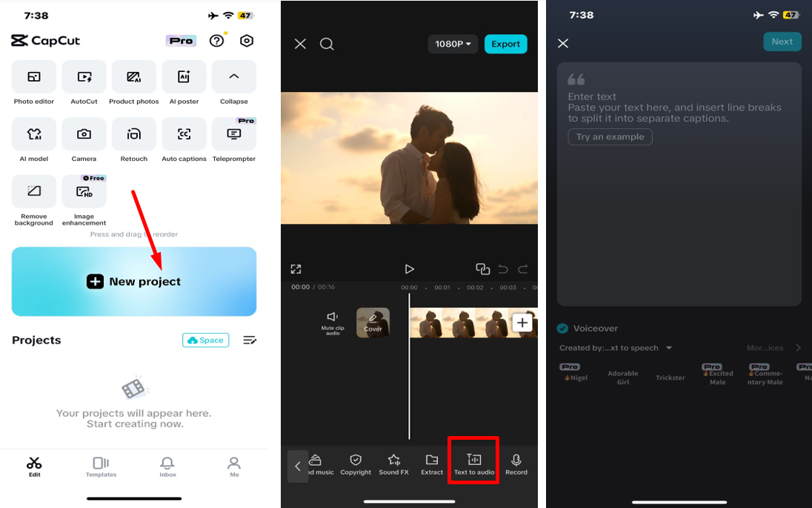The height and width of the screenshot is (508, 812).
Task: Tap the 00:02 mark on the timeline ruler
Action: click(x=475, y=288)
